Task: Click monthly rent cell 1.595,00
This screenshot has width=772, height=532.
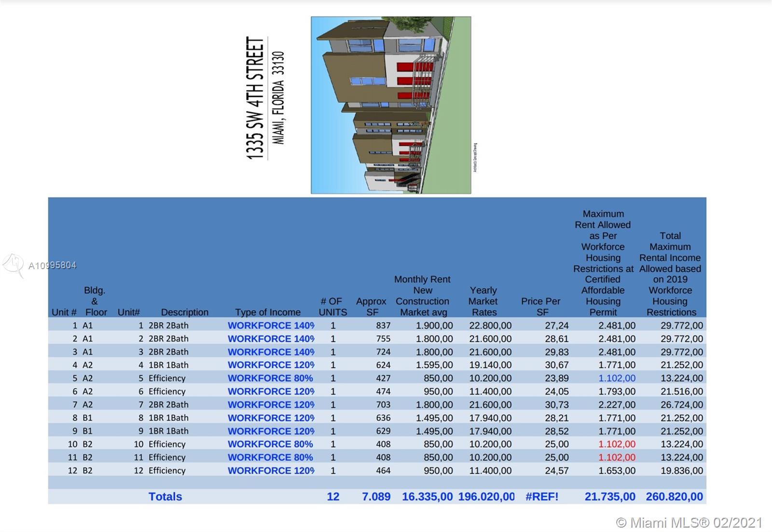Action: point(435,365)
